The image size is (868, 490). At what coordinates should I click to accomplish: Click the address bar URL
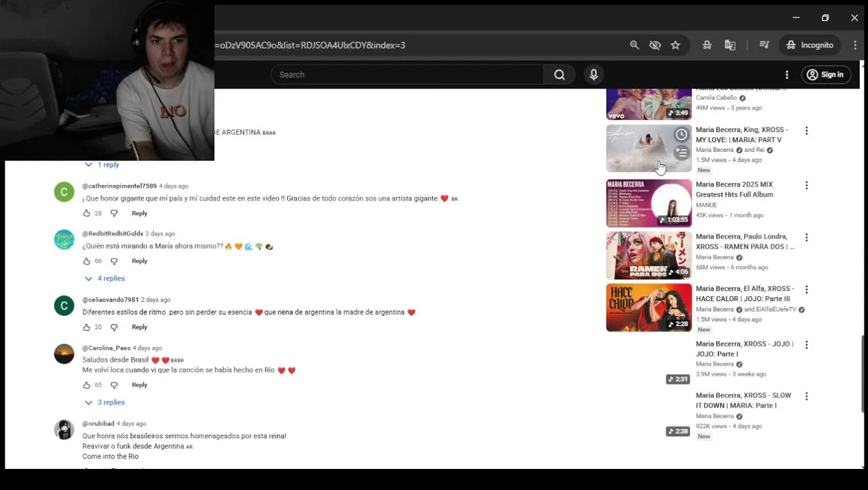(x=310, y=45)
